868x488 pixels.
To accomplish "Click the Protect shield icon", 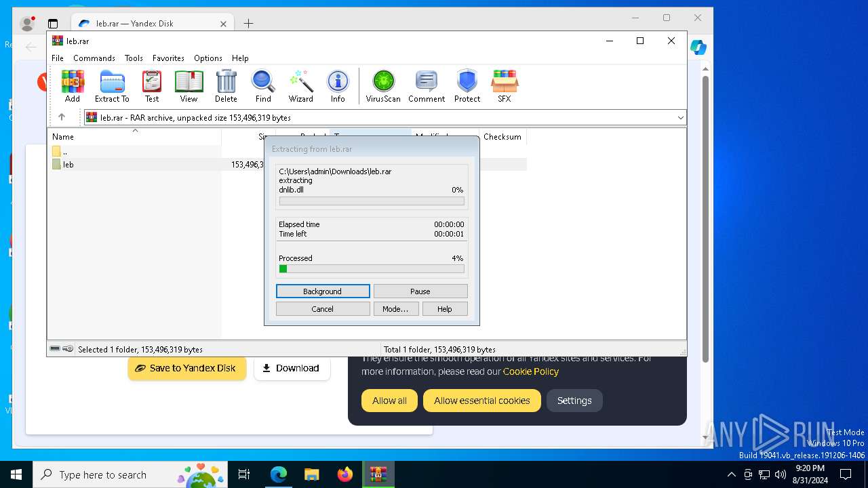I will [x=467, y=86].
